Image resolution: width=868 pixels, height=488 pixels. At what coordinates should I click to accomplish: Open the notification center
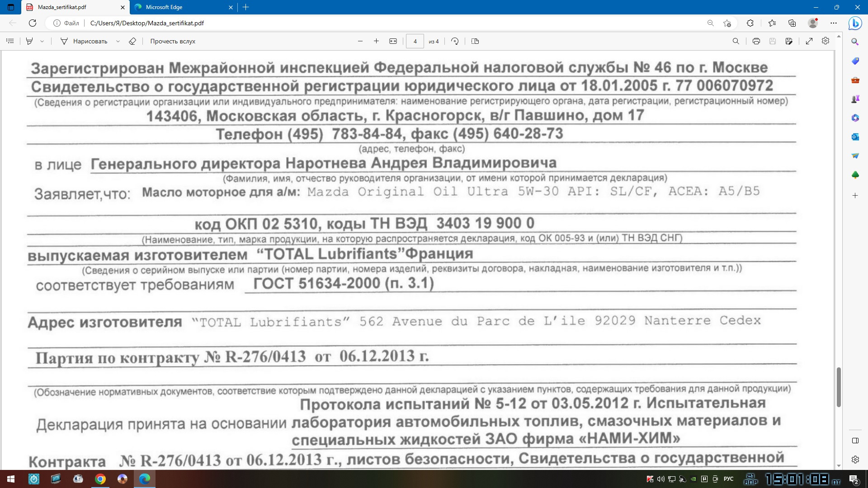[854, 479]
